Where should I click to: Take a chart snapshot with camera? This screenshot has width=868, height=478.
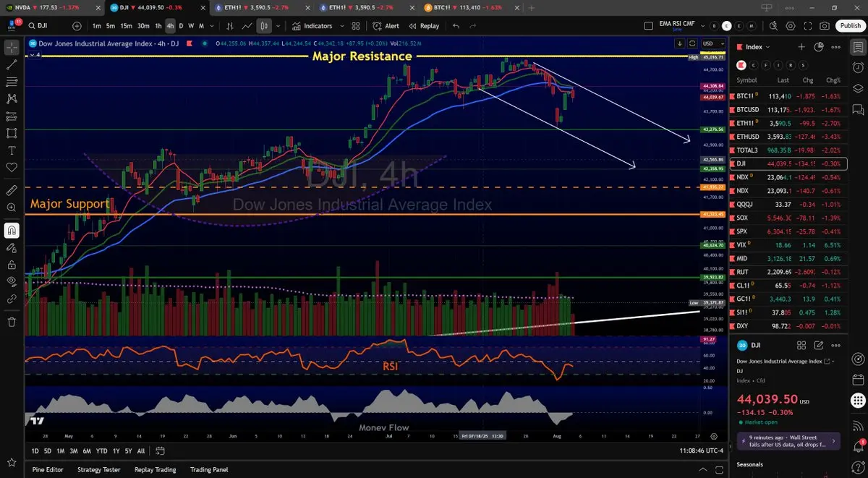tap(825, 26)
